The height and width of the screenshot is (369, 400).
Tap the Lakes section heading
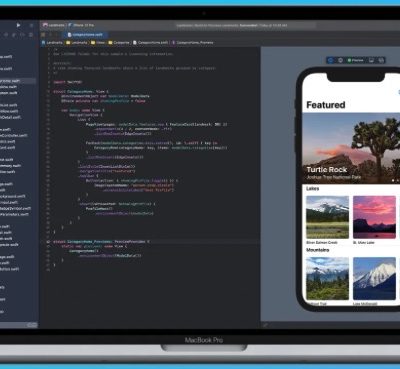[313, 189]
